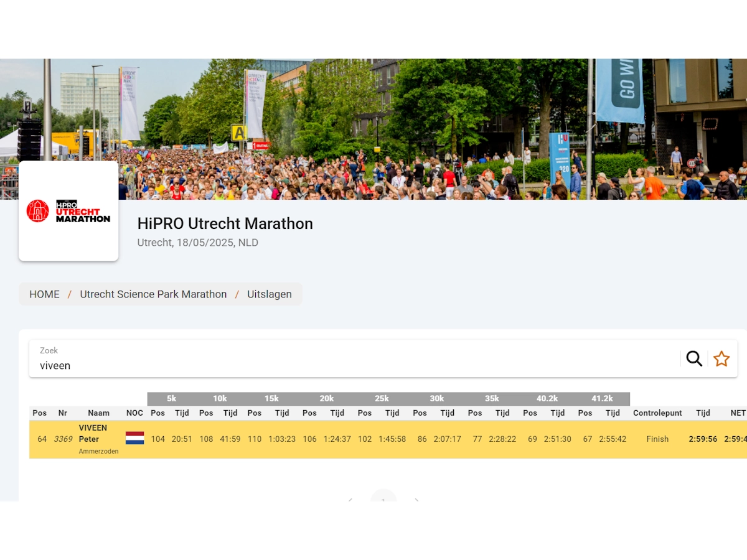Click the magnifying glass search icon
This screenshot has width=747, height=560.
tap(694, 358)
